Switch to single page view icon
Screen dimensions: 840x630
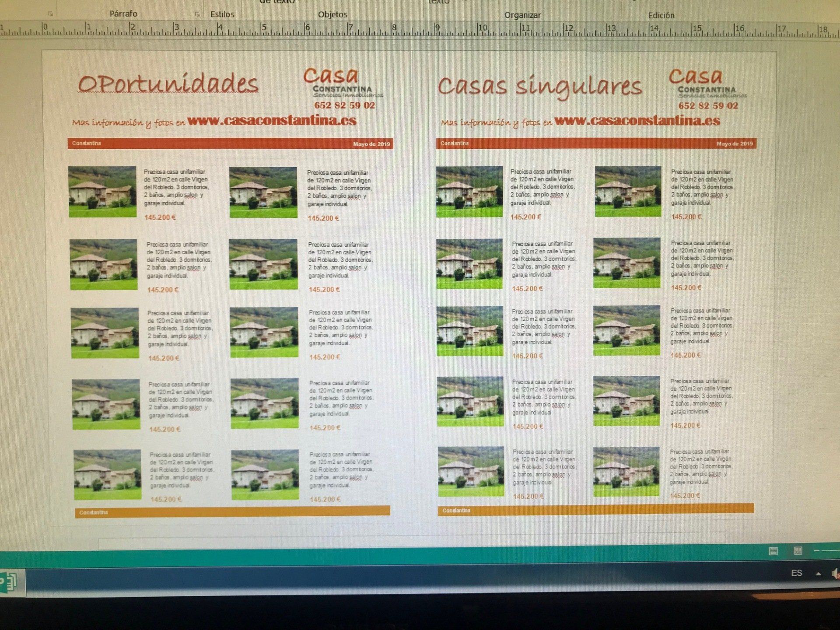(773, 551)
